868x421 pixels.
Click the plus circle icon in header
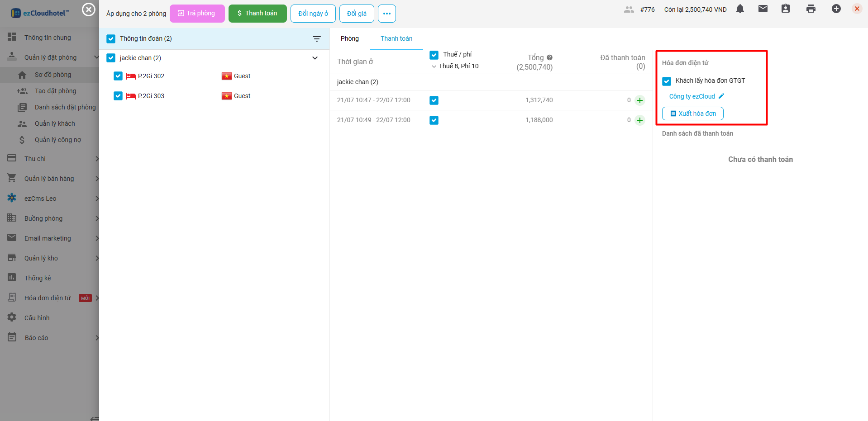click(836, 9)
